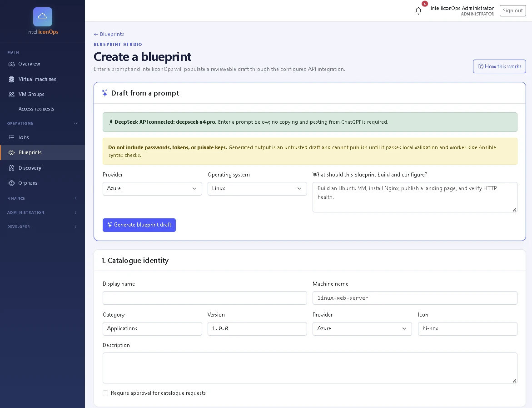
Task: Focus the Display name field
Action: 204,298
